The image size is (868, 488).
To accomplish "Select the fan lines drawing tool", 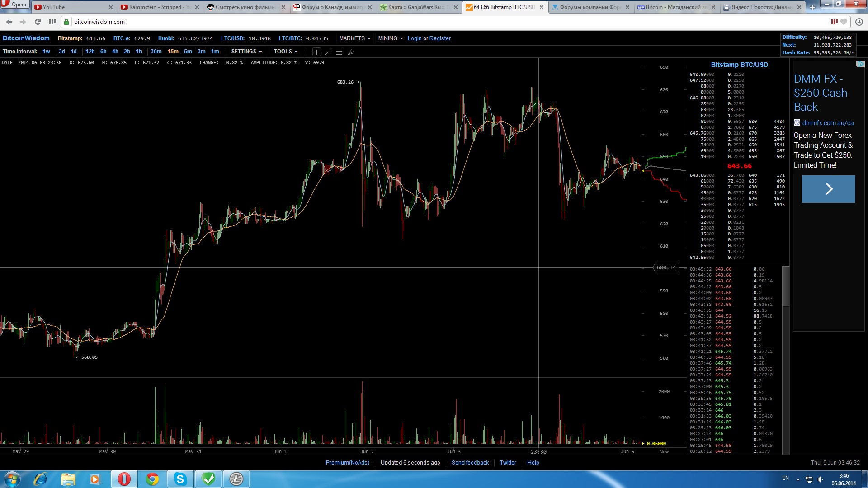I will 350,52.
